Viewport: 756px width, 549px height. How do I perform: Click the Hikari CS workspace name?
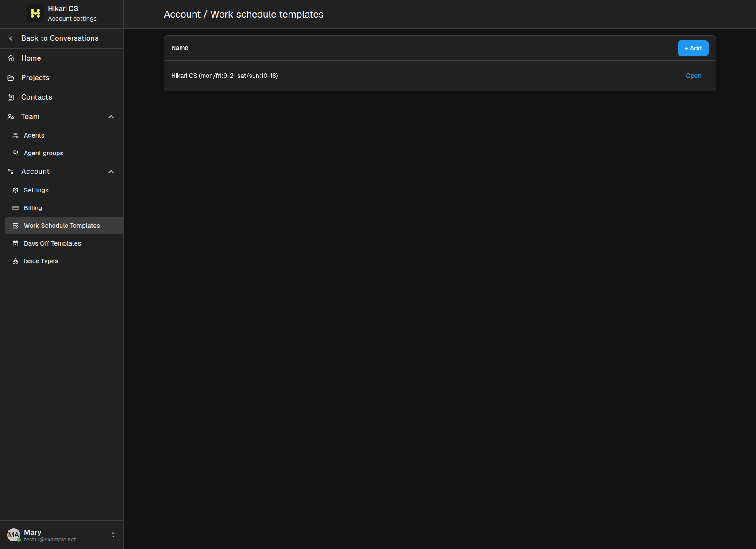point(63,8)
